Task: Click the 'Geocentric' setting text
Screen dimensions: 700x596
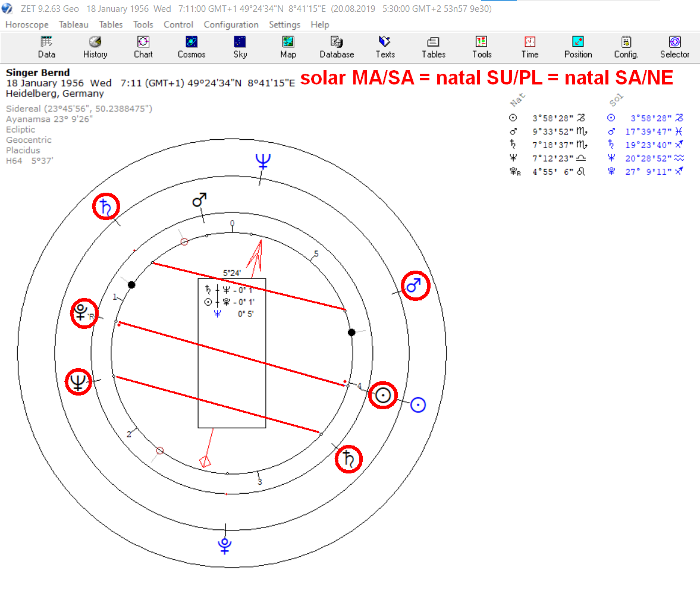Action: (29, 140)
